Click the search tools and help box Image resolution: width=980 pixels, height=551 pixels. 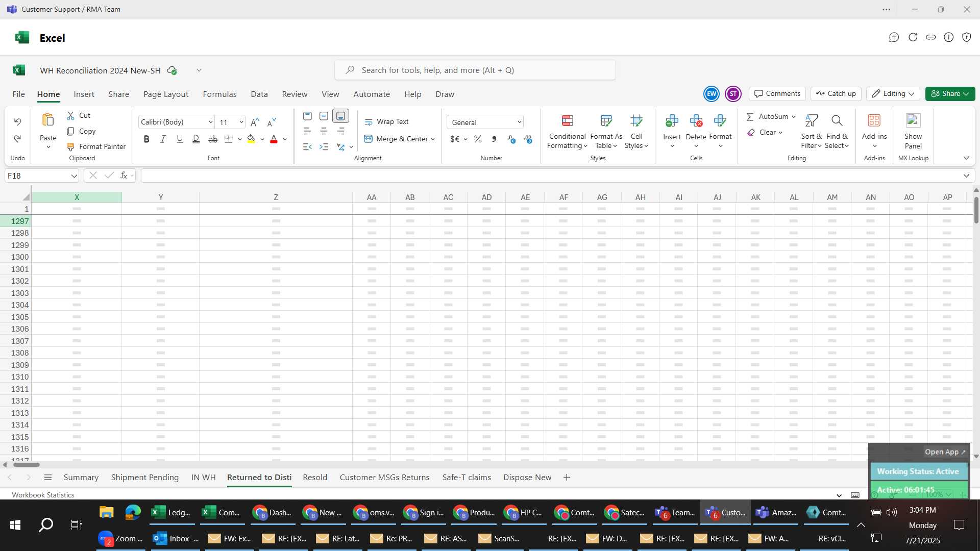[x=475, y=70]
